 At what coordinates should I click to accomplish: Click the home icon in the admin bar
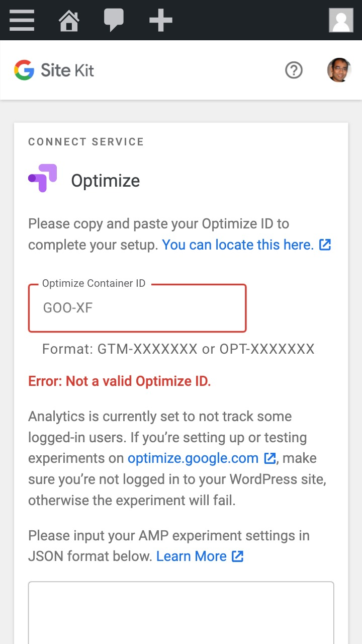(x=69, y=20)
